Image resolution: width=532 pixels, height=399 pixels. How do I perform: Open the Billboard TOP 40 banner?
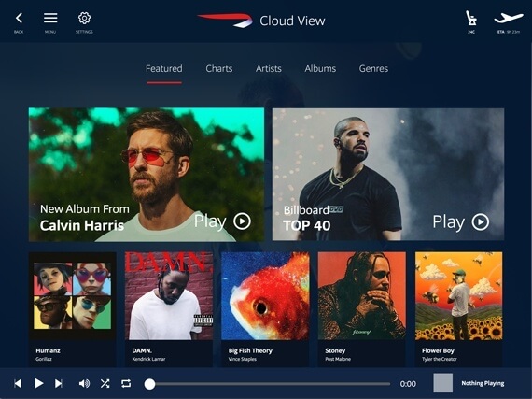tap(388, 175)
